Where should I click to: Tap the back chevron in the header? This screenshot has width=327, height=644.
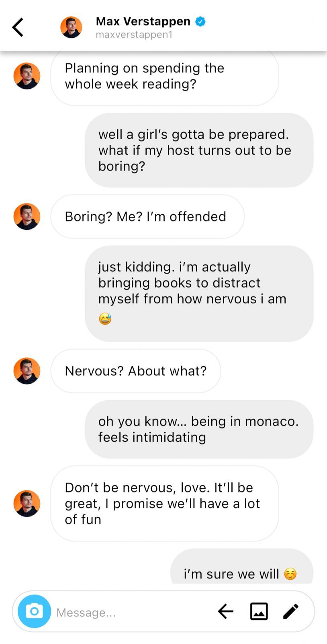coord(18,27)
